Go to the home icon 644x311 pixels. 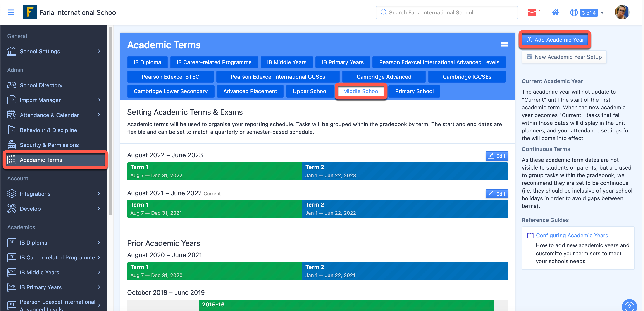(x=555, y=12)
